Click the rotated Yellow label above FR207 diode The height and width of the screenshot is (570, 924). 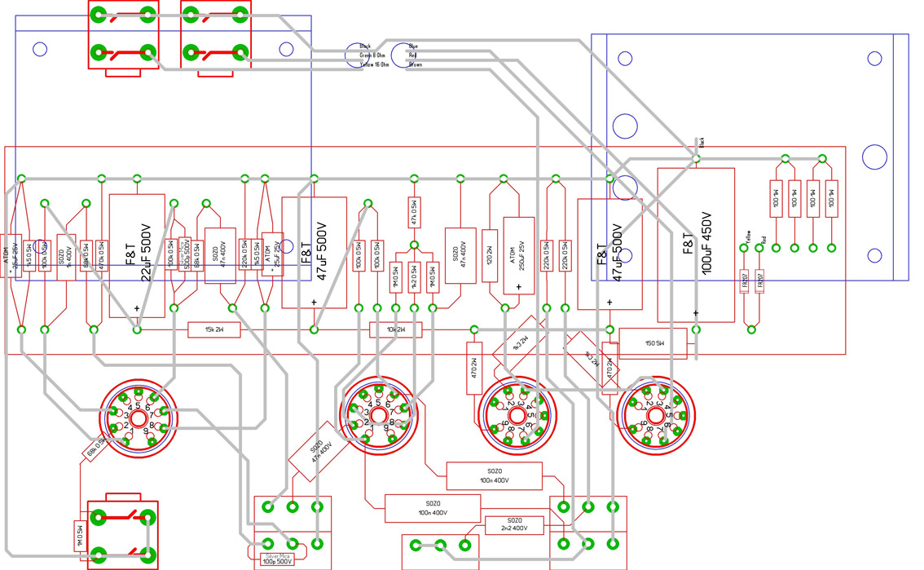[748, 237]
